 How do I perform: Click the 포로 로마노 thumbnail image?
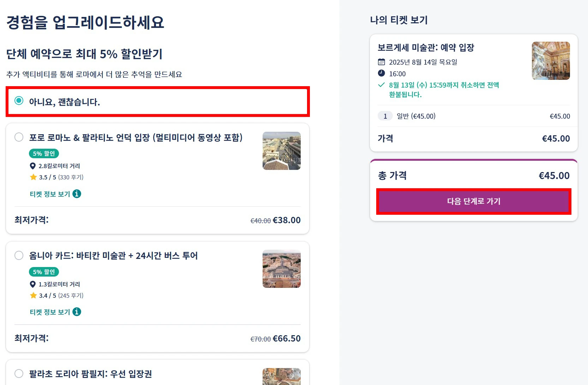(281, 151)
